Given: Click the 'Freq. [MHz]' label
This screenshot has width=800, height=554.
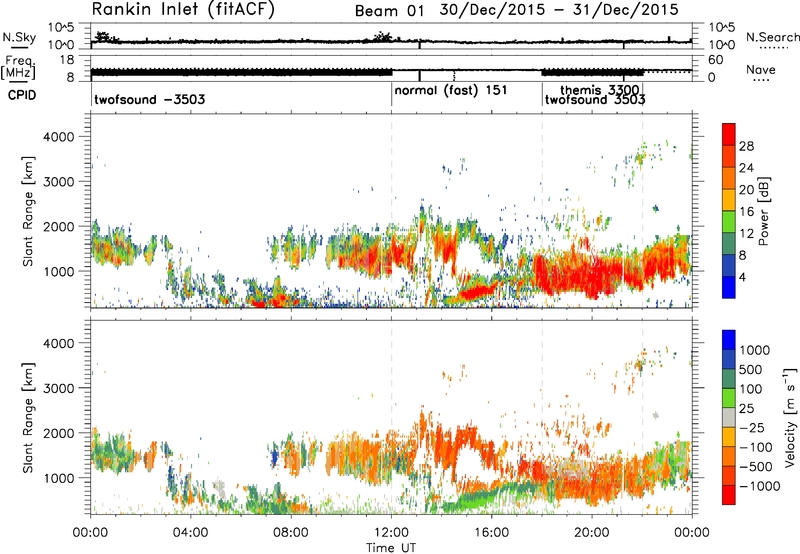Looking at the screenshot, I should coord(19,67).
